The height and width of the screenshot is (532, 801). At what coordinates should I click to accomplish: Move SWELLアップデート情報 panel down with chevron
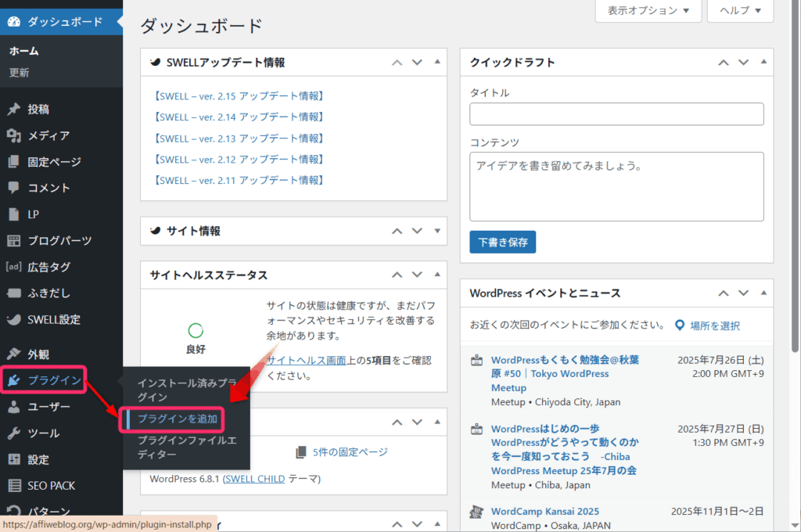point(418,63)
